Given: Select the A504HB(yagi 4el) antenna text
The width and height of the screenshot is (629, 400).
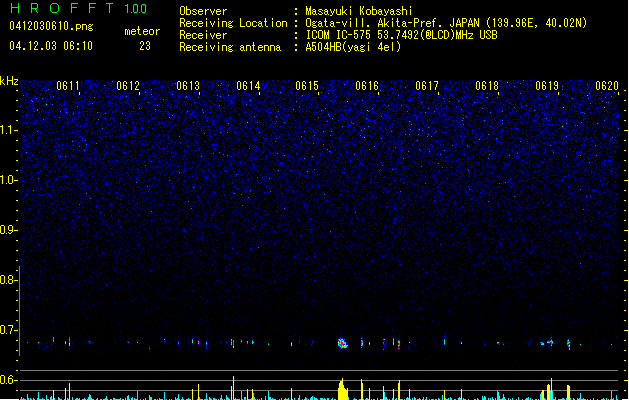Looking at the screenshot, I should click(x=353, y=47).
